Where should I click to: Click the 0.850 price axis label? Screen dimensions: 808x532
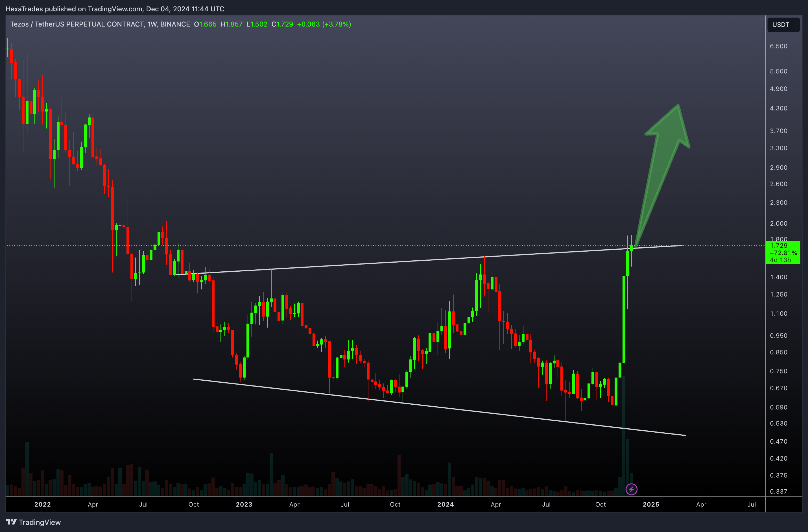pos(778,352)
